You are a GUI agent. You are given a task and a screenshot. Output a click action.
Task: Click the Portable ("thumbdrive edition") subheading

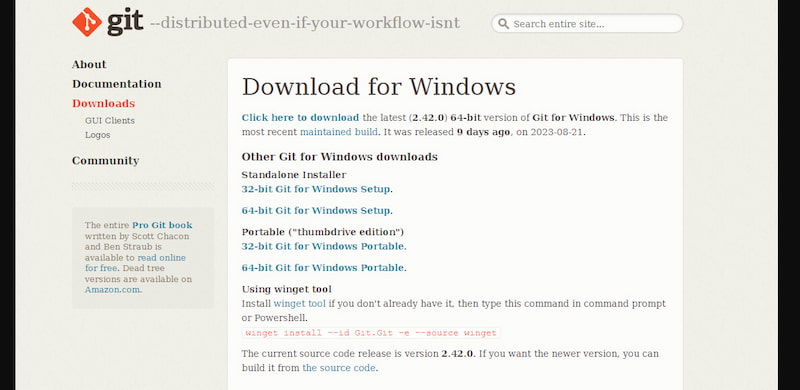(323, 232)
